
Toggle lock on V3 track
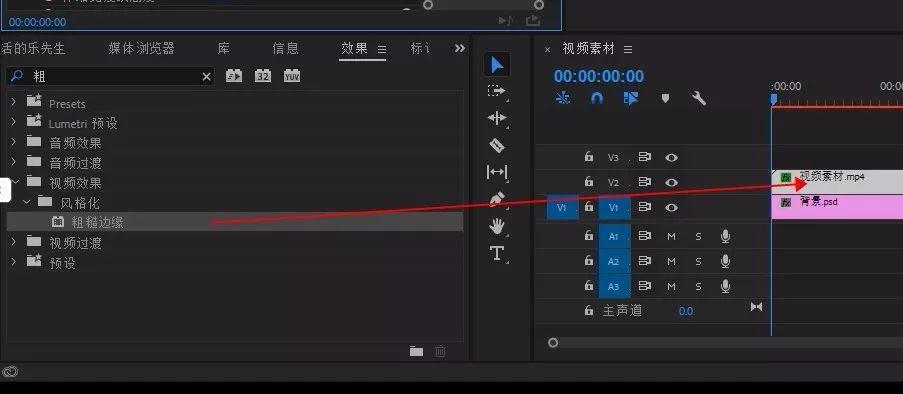click(589, 157)
